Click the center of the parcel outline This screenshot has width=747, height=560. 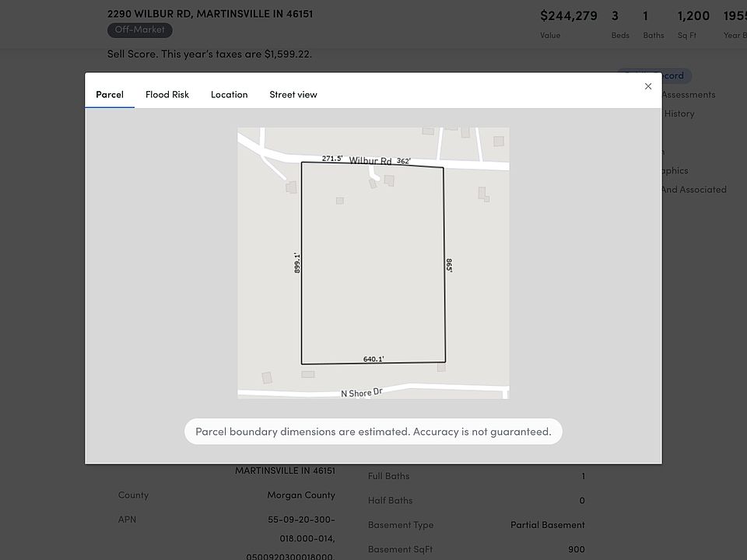pos(373,263)
